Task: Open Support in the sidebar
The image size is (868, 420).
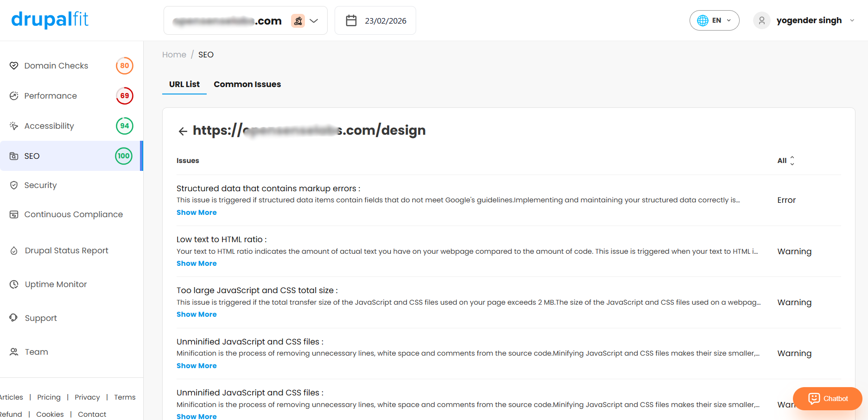Action: (41, 318)
